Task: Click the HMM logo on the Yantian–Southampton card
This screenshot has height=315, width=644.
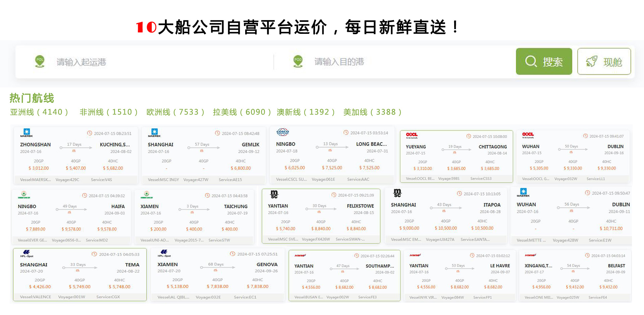Action: pos(300,255)
